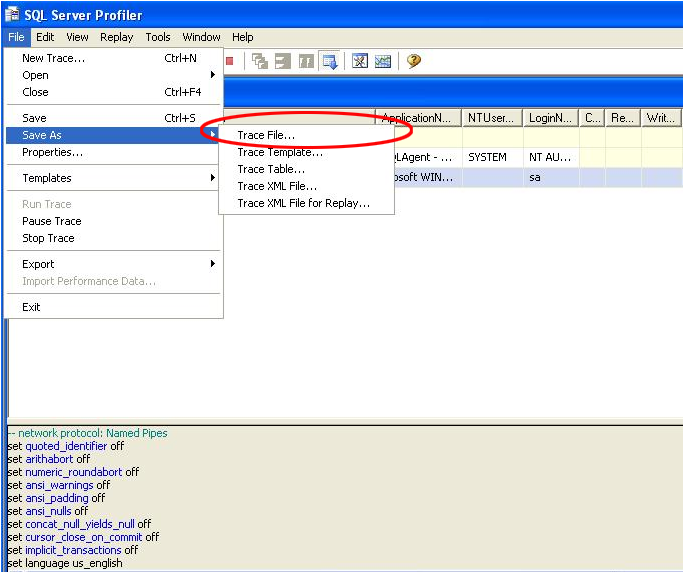Click Properties... in the File menu

point(52,152)
